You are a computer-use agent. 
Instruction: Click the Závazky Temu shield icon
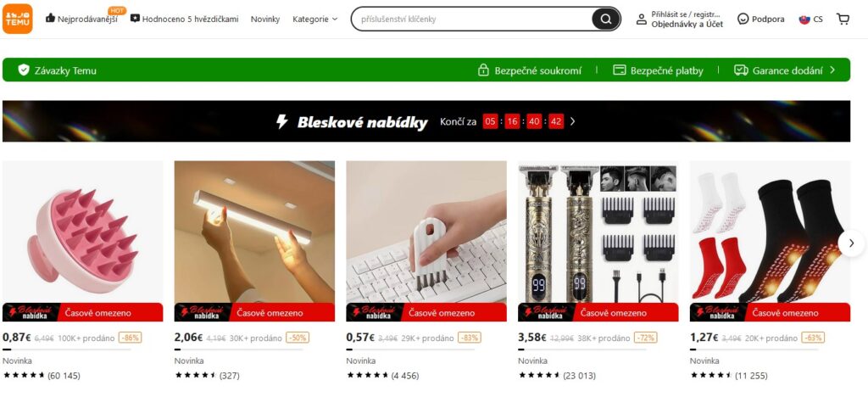pyautogui.click(x=23, y=70)
